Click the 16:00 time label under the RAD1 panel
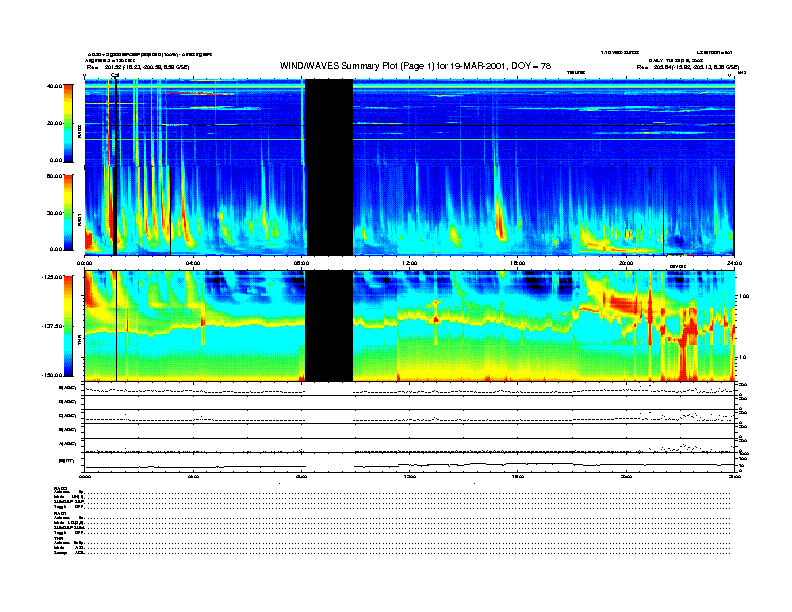792x612 pixels. [x=518, y=263]
